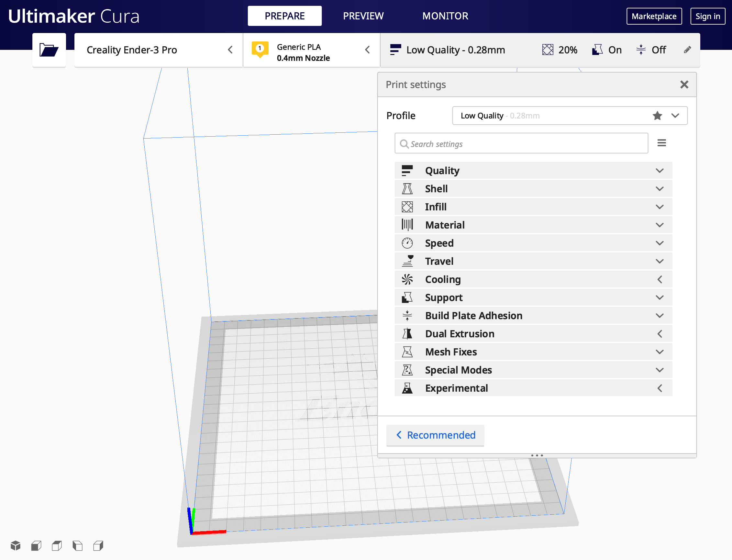
Task: Click the Shell category icon
Action: (x=407, y=189)
